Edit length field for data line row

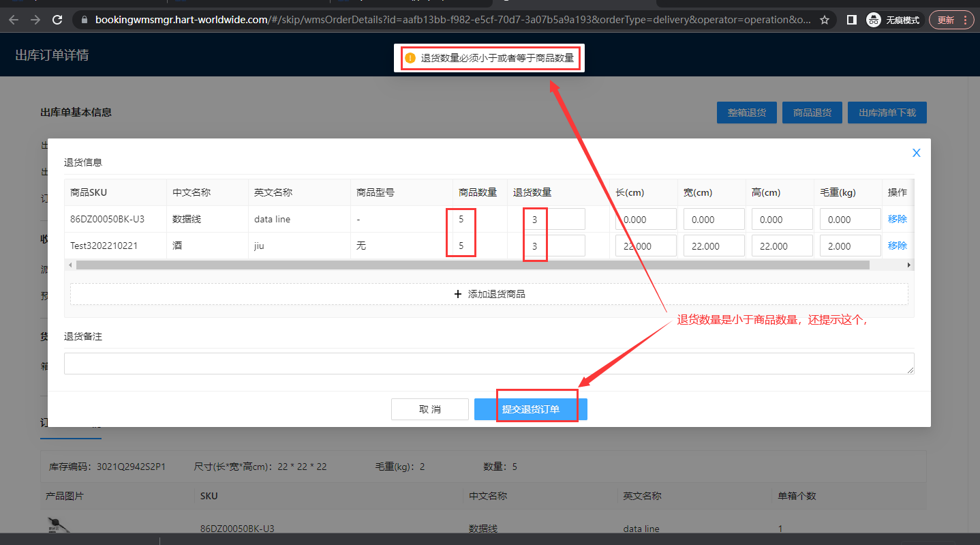point(645,219)
